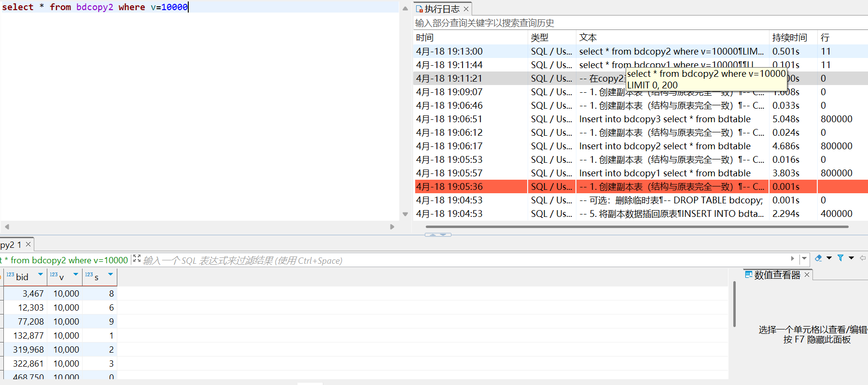The width and height of the screenshot is (868, 385).
Task: Click the apply filter play arrow
Action: coord(792,259)
